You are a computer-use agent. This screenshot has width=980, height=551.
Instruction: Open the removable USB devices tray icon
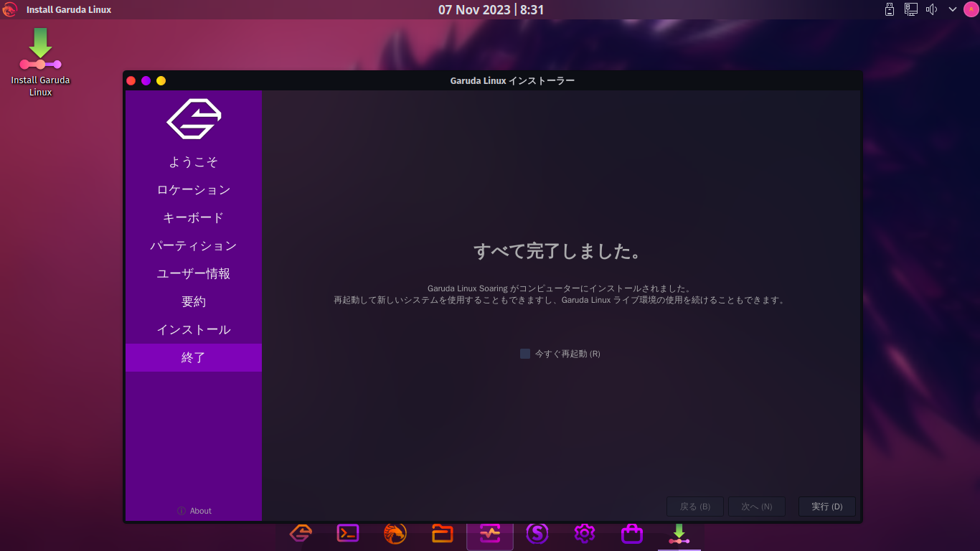pyautogui.click(x=890, y=9)
